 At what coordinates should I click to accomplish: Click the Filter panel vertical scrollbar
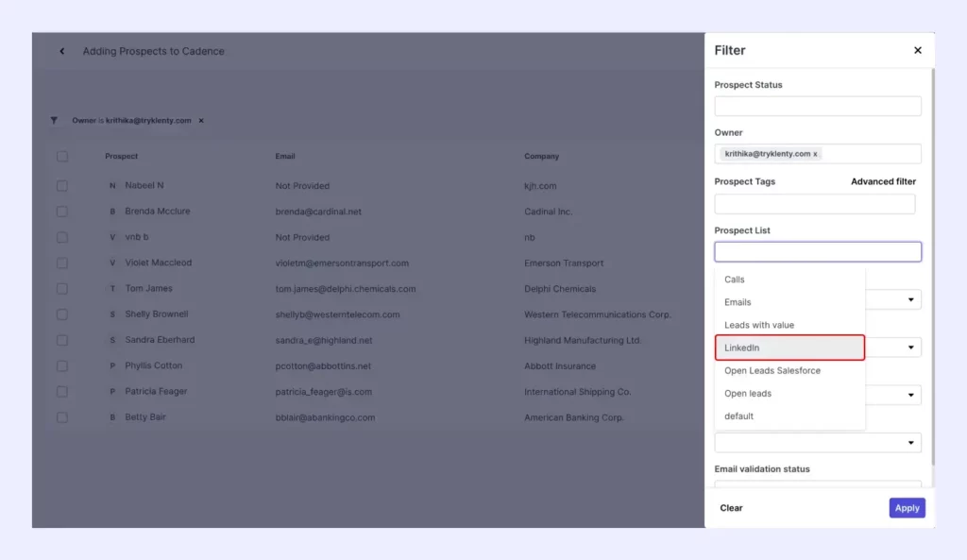click(932, 266)
